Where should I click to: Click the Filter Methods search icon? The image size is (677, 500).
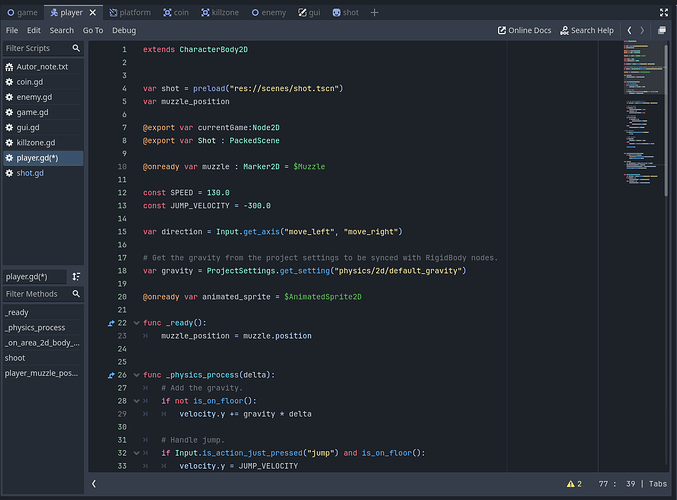(76, 294)
